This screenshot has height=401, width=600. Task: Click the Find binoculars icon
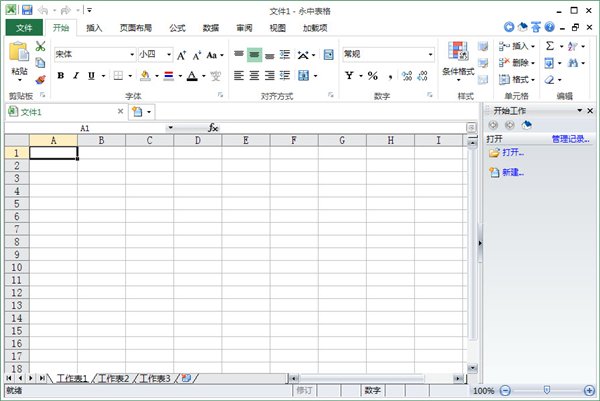pos(573,62)
